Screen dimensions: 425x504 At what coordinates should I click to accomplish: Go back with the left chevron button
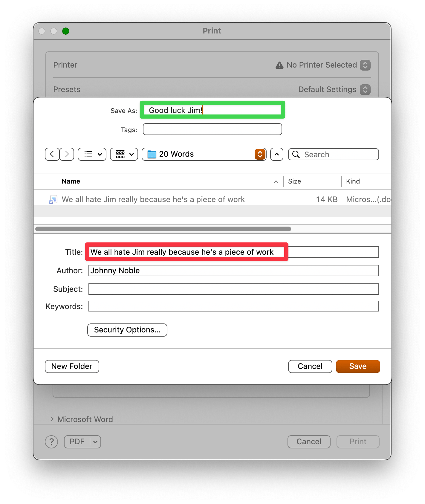pos(52,154)
